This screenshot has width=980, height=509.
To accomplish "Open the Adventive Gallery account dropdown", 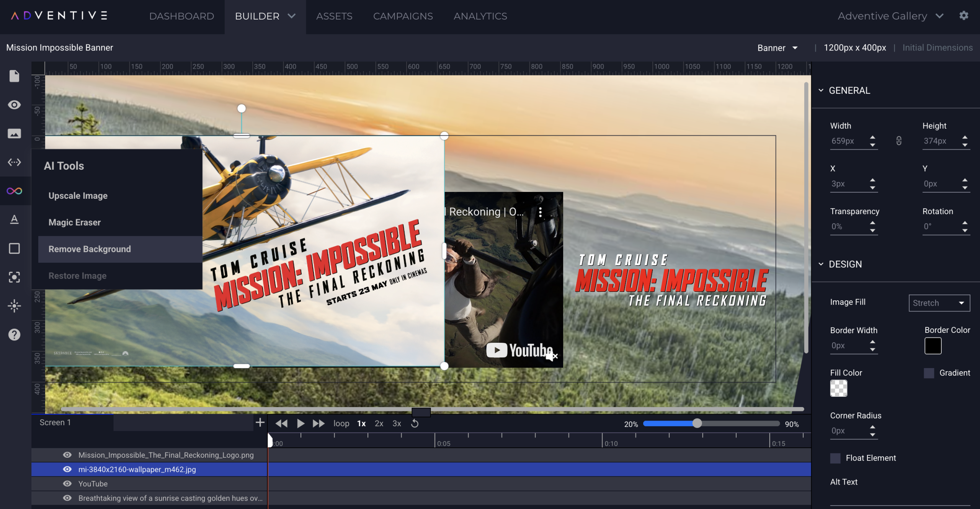I will coord(890,16).
